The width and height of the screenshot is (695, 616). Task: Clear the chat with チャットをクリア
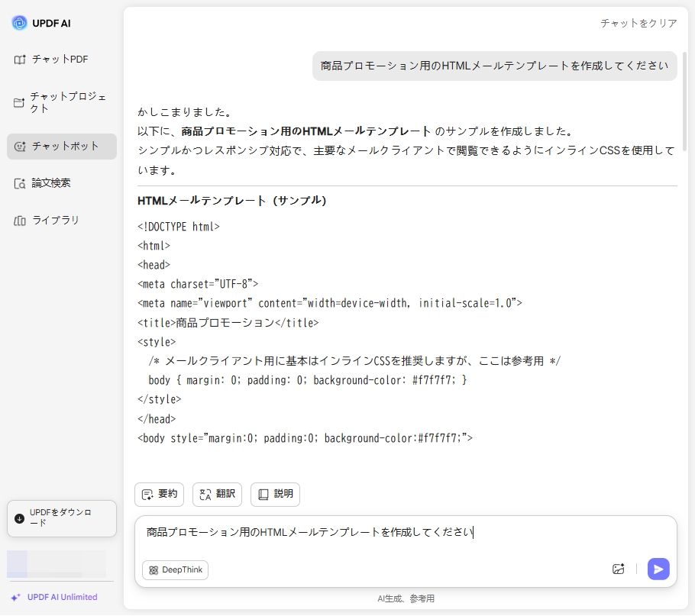coord(638,23)
